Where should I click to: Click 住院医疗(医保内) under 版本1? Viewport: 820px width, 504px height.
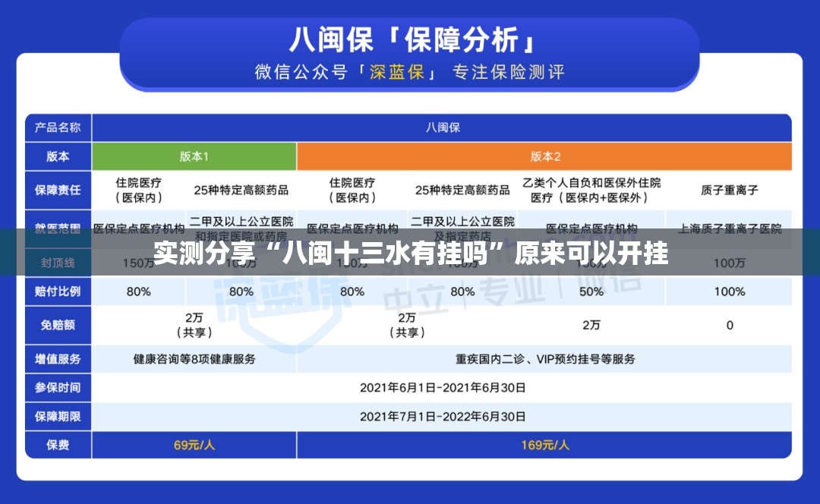point(139,191)
